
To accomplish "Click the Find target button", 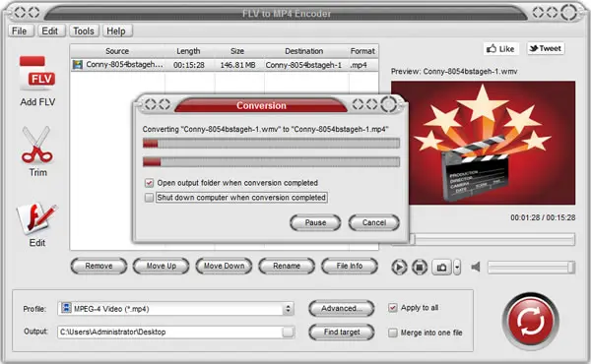I will click(x=342, y=332).
